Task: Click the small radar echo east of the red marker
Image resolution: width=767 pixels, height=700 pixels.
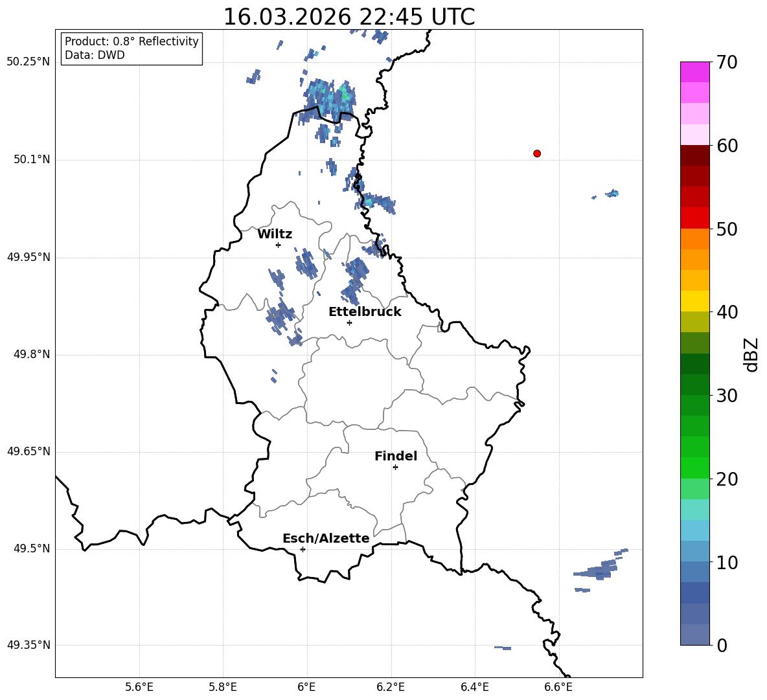Action: 612,194
